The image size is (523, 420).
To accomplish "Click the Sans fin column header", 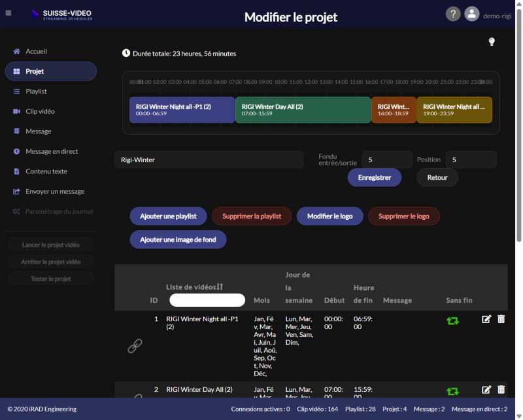I will coord(459,300).
